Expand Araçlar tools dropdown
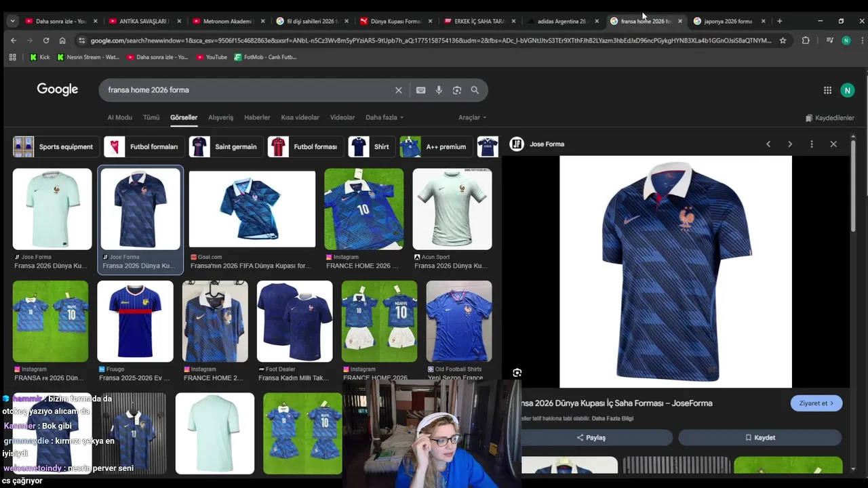 point(472,117)
